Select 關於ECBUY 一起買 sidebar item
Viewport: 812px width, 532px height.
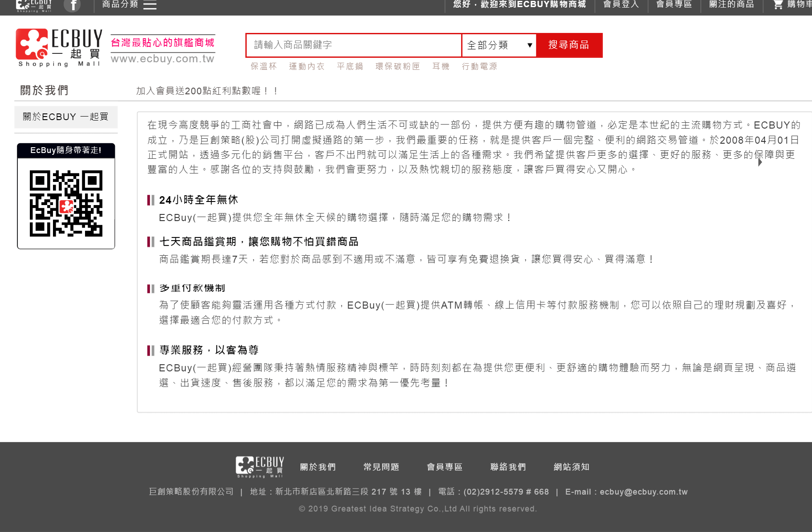[66, 117]
